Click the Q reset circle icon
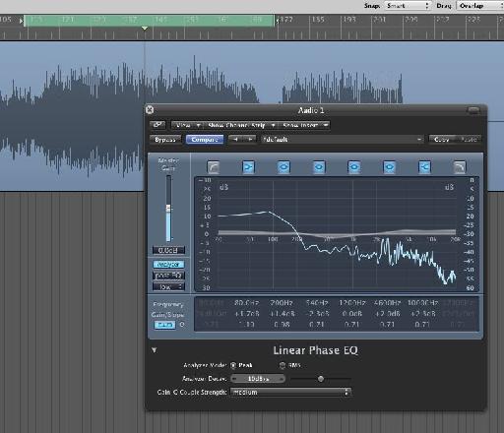 click(182, 325)
